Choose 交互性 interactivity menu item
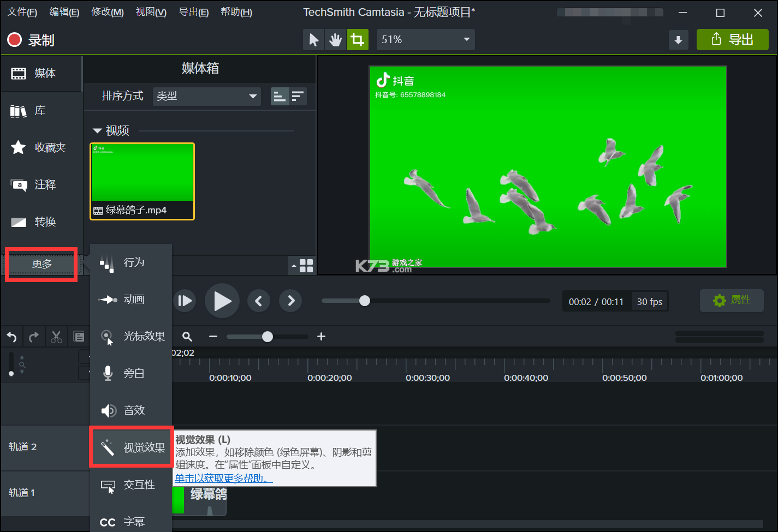This screenshot has width=778, height=532. [x=131, y=485]
